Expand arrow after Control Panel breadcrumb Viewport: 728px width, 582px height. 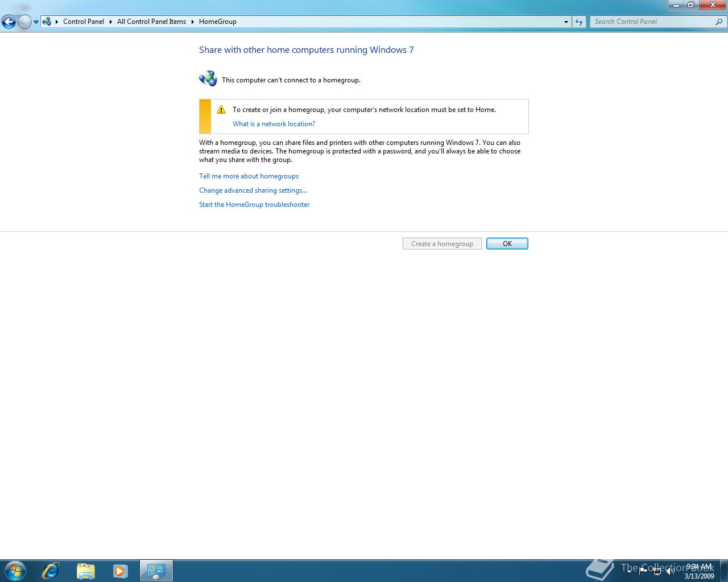tap(111, 22)
